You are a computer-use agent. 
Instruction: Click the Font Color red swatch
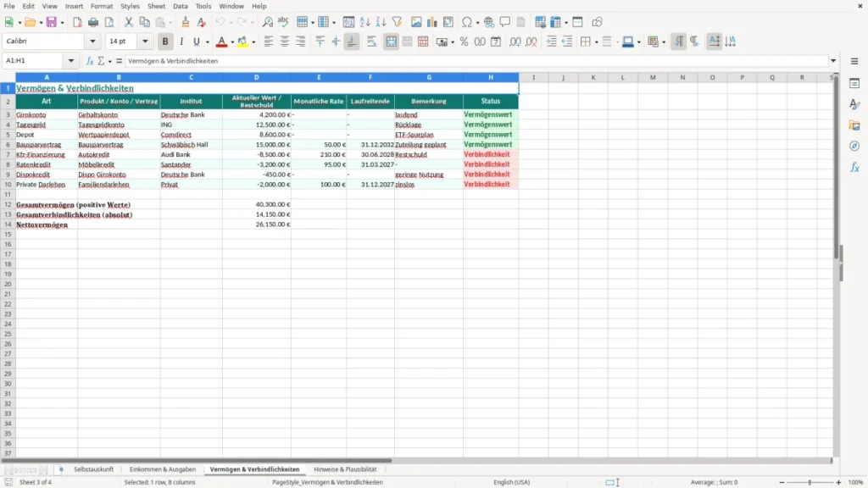pyautogui.click(x=221, y=42)
